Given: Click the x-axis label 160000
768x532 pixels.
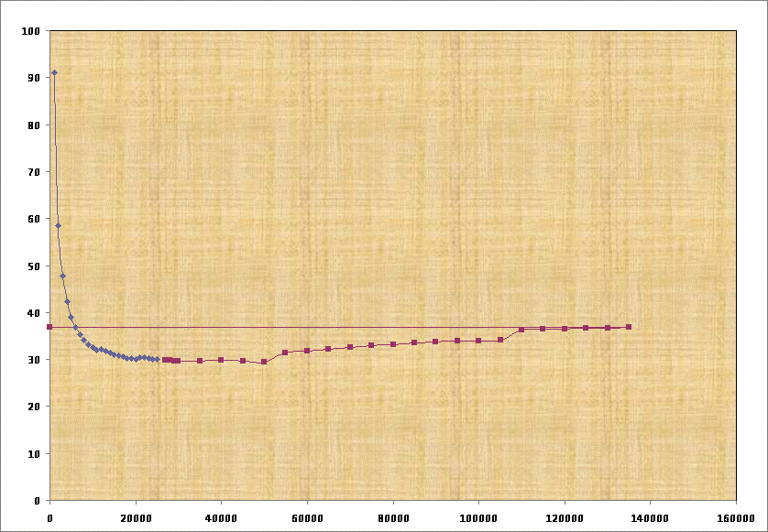Looking at the screenshot, I should [736, 518].
